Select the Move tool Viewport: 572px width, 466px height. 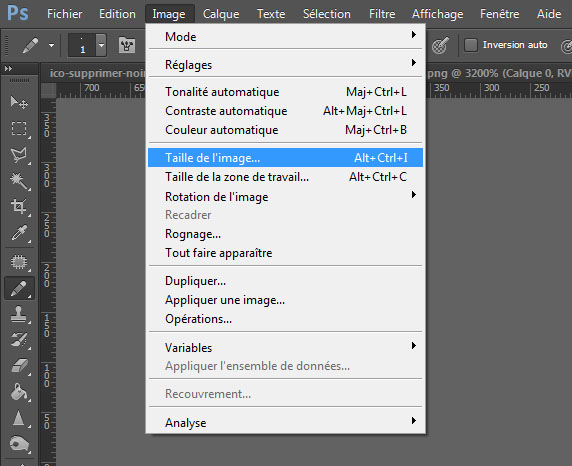[x=19, y=103]
